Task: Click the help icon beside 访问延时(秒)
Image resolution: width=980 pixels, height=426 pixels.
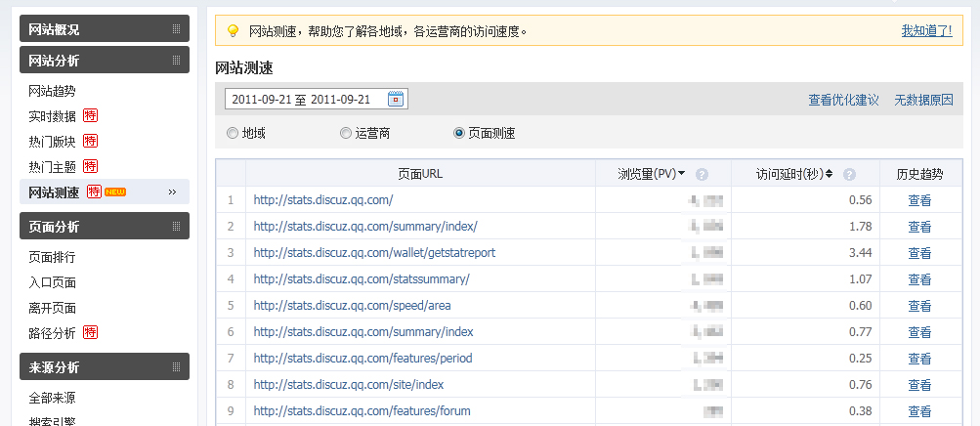Action: click(x=849, y=174)
